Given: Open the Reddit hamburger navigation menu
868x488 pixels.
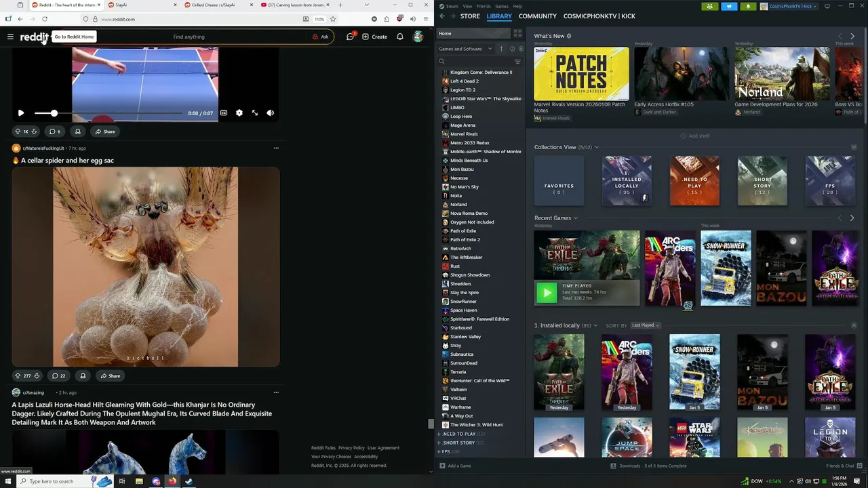Looking at the screenshot, I should tap(10, 37).
